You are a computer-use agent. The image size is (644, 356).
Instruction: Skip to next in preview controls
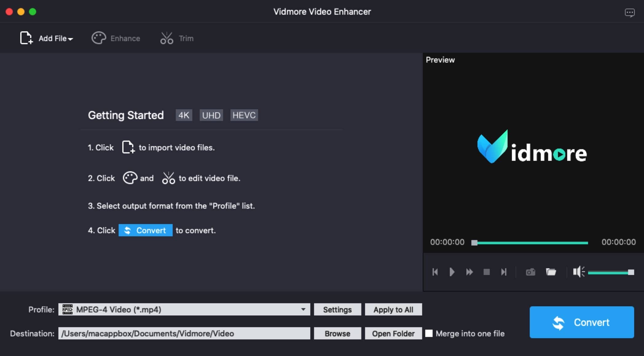[x=504, y=272]
